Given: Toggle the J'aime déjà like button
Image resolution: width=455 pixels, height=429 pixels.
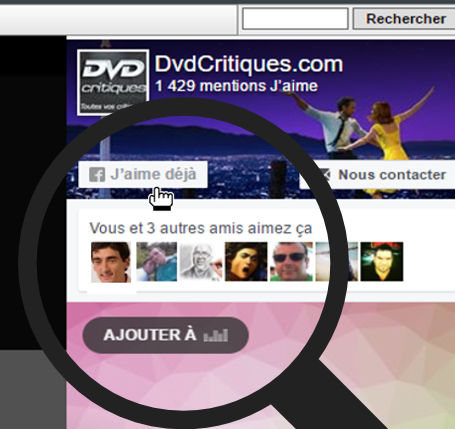Looking at the screenshot, I should click(143, 174).
